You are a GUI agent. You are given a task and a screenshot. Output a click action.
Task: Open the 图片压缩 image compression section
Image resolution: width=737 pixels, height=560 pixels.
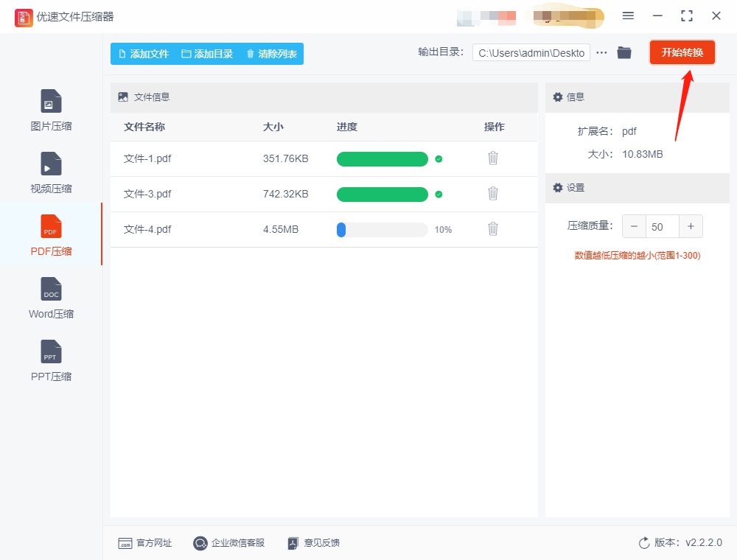pyautogui.click(x=51, y=110)
